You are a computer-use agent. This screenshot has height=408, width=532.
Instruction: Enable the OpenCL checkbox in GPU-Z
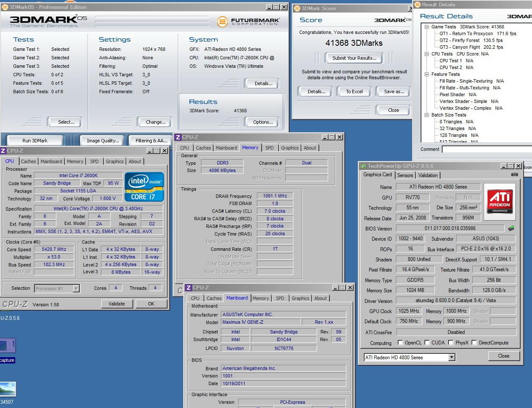pos(400,342)
